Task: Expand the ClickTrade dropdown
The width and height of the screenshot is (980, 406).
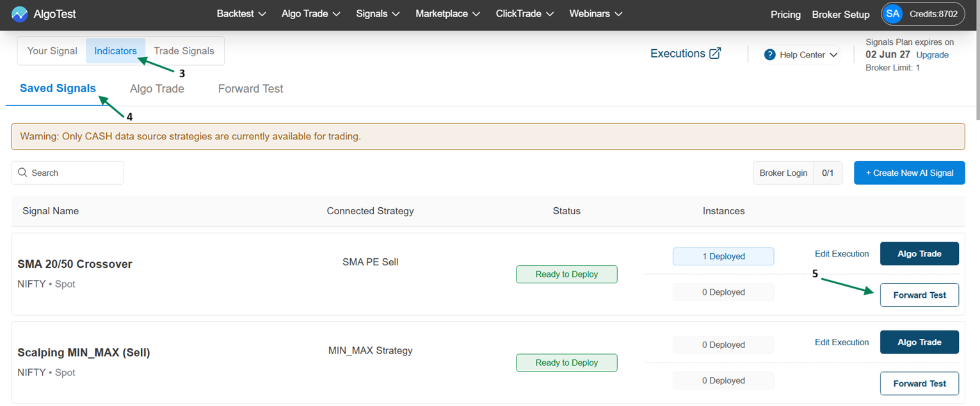Action: [x=524, y=14]
